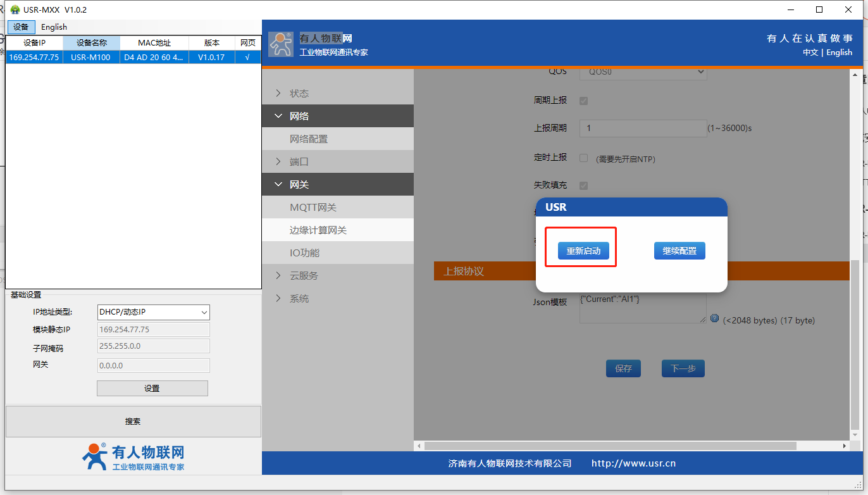This screenshot has width=868, height=495.
Task: Sort by 设备IP column header
Action: [34, 43]
